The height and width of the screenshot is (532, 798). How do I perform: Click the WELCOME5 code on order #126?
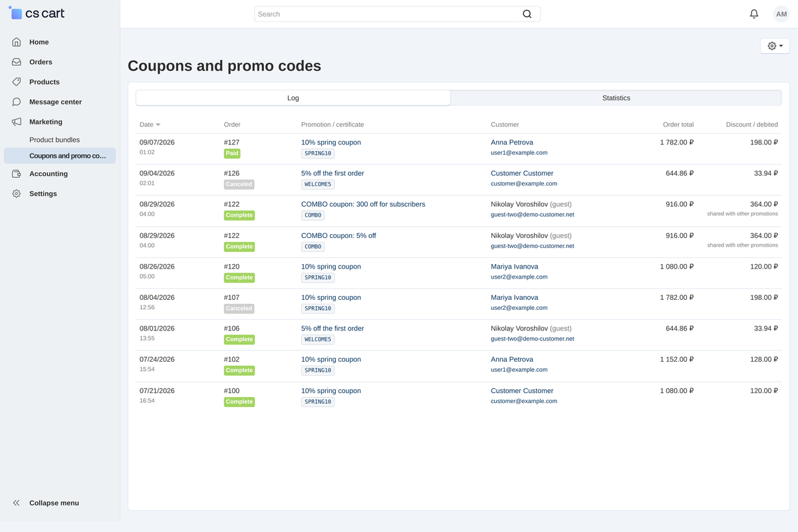[x=318, y=184]
